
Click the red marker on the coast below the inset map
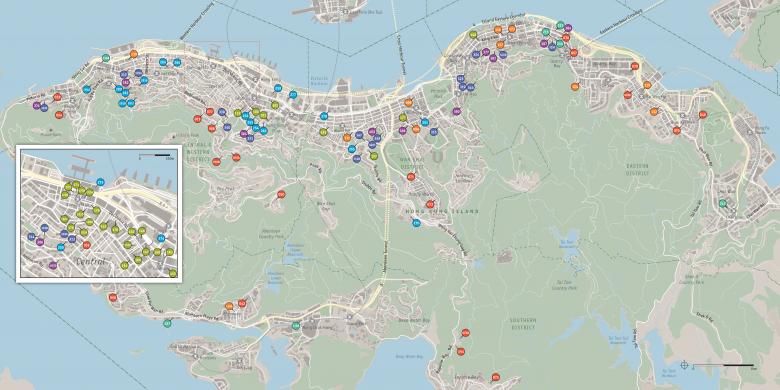coord(113,297)
